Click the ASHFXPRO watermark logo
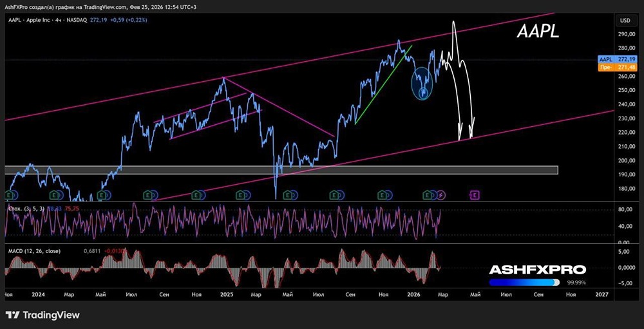This screenshot has height=329, width=644. tap(537, 270)
